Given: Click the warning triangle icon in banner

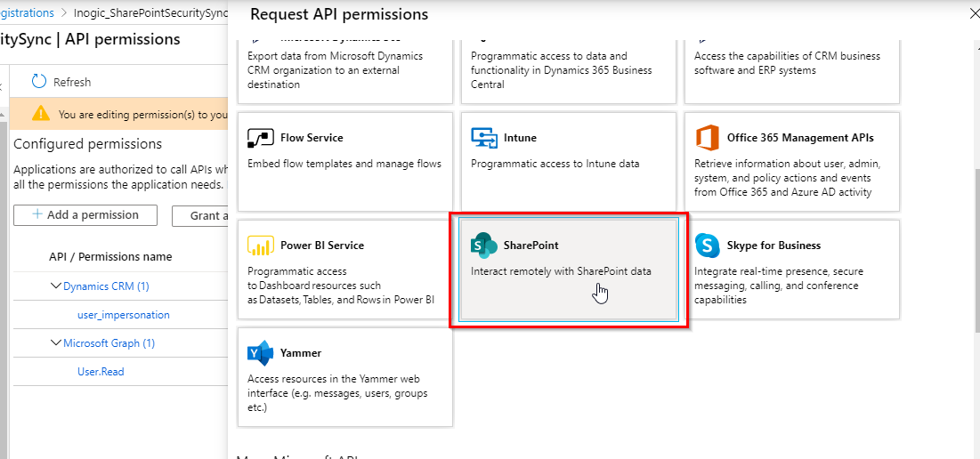Looking at the screenshot, I should 41,114.
